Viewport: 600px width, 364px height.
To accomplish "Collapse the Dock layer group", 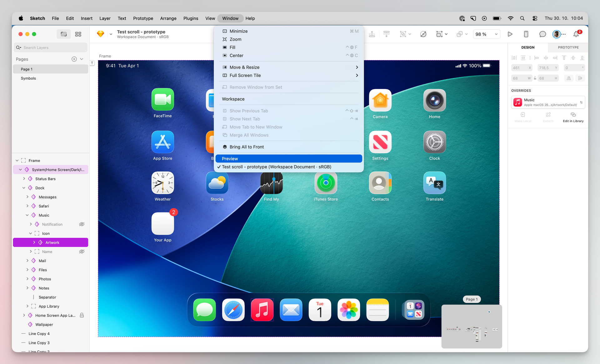I will point(24,188).
